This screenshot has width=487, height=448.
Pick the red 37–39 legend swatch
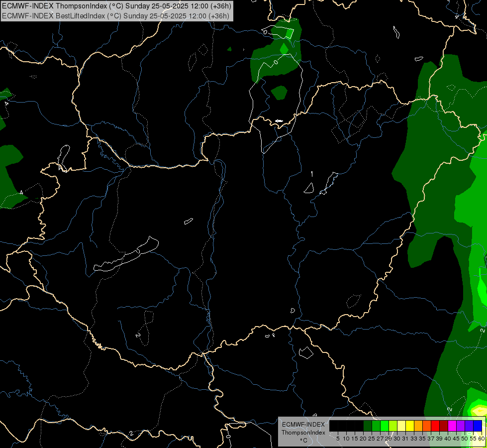tap(435, 426)
